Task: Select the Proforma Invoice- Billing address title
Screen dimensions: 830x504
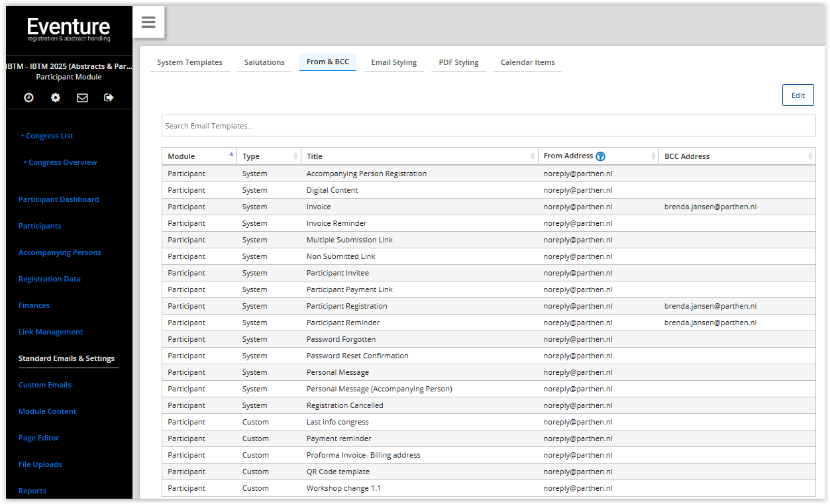Action: 364,455
